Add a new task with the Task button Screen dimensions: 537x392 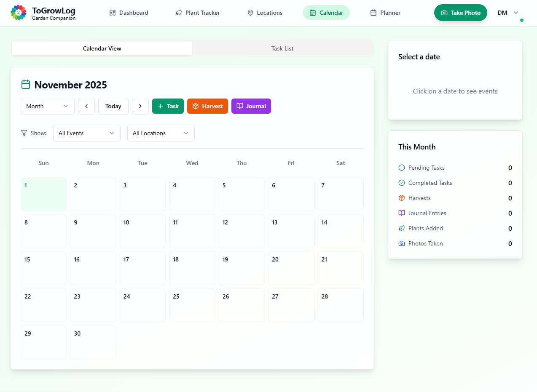168,106
